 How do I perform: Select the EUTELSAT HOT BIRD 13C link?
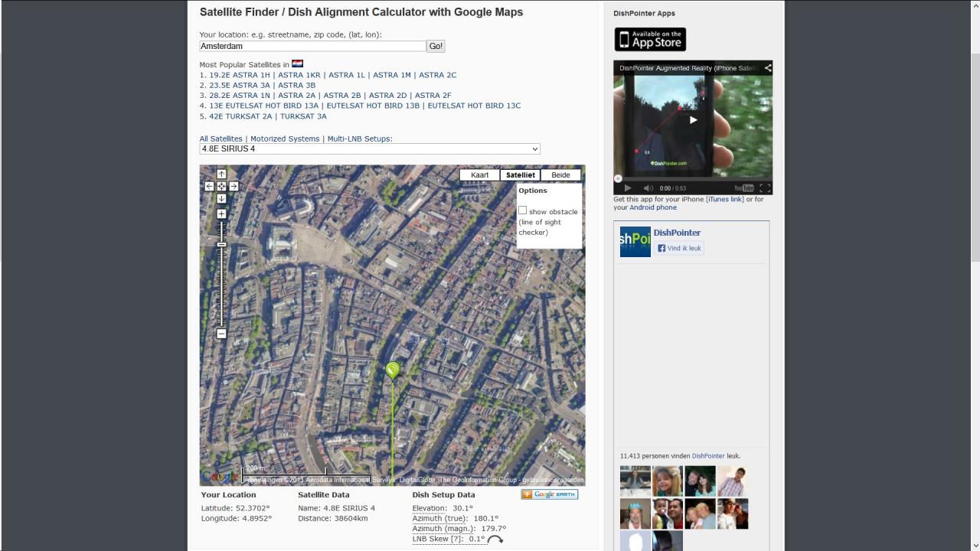474,106
